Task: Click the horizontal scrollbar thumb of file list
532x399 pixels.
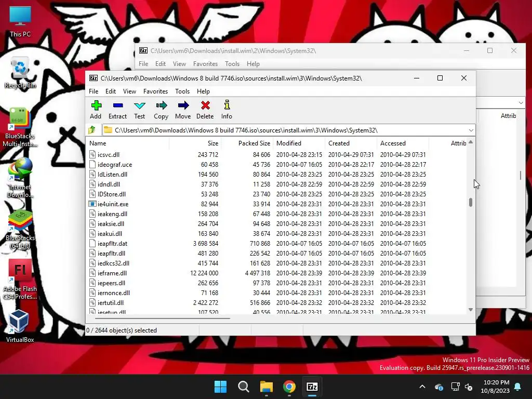Action: [x=163, y=318]
